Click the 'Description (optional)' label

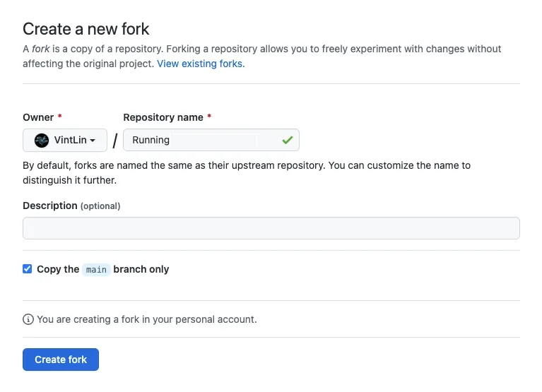point(71,206)
